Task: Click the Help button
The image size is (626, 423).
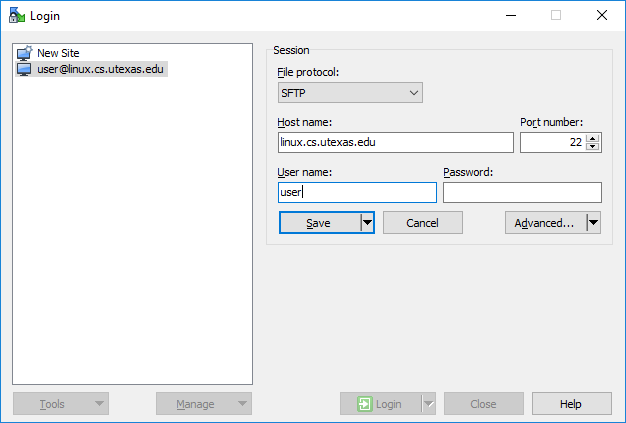Action: 572,404
